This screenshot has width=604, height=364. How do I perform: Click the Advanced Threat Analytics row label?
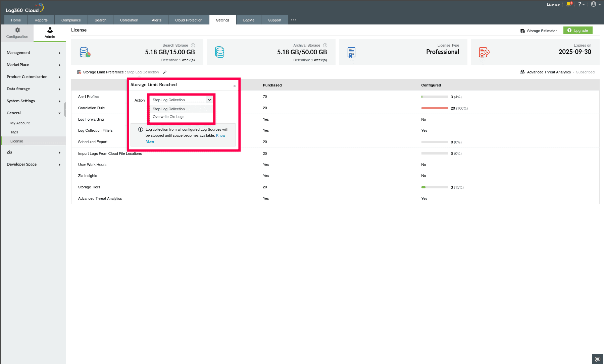100,198
